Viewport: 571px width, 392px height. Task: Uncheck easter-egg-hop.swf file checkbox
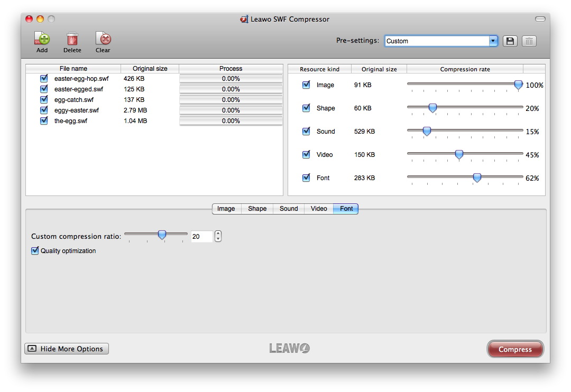pos(44,78)
